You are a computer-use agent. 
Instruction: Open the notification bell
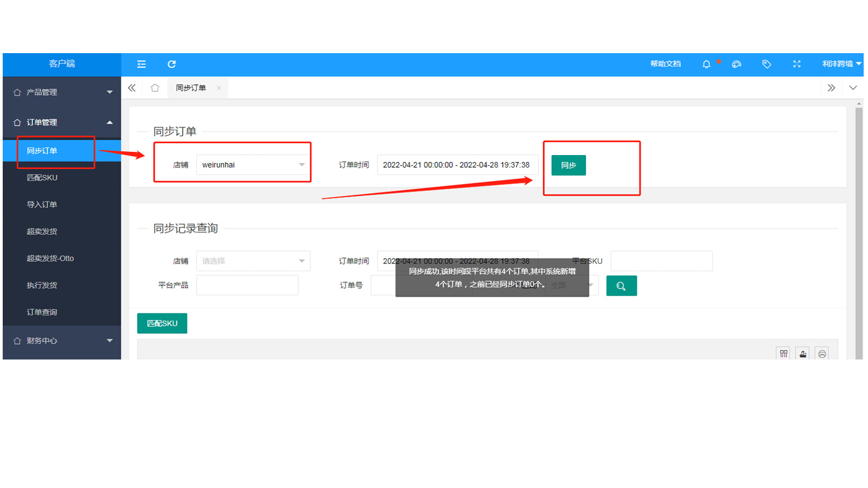(x=706, y=64)
